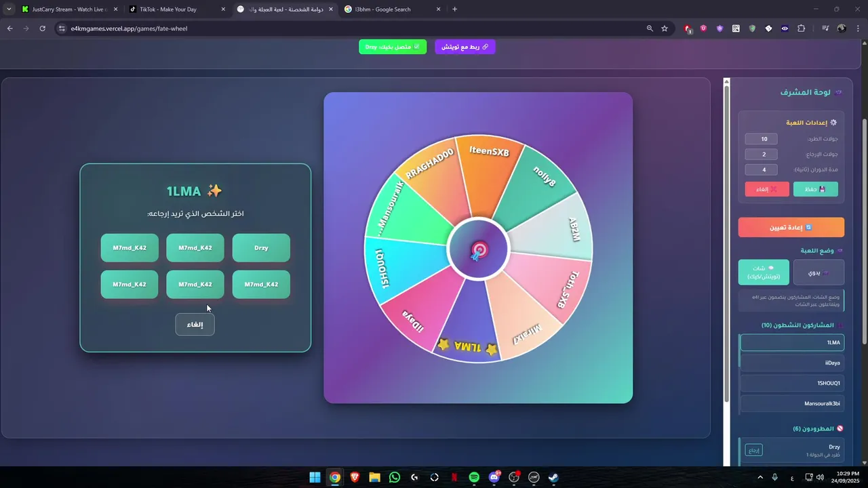Choose bottom-right M7md_K42 in return dialog
This screenshot has height=488, width=868.
(261, 285)
